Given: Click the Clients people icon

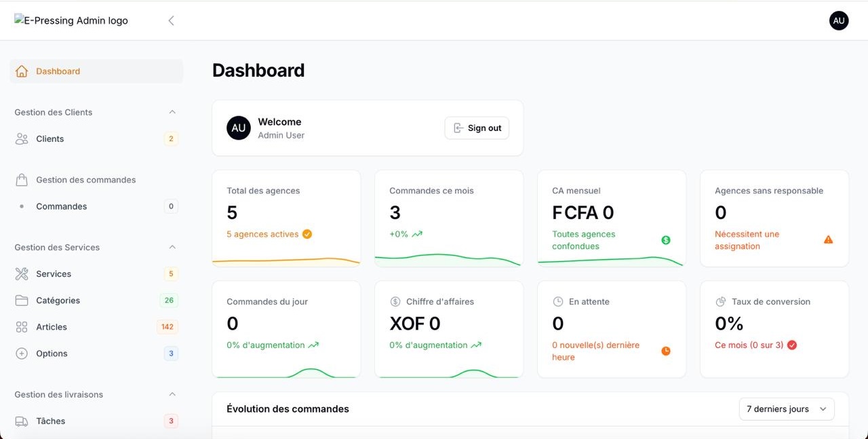Looking at the screenshot, I should pyautogui.click(x=22, y=139).
